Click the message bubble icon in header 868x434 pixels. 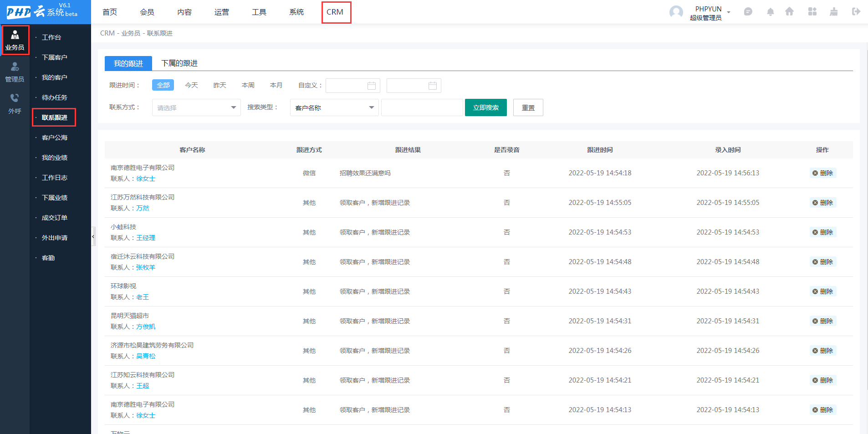(748, 12)
